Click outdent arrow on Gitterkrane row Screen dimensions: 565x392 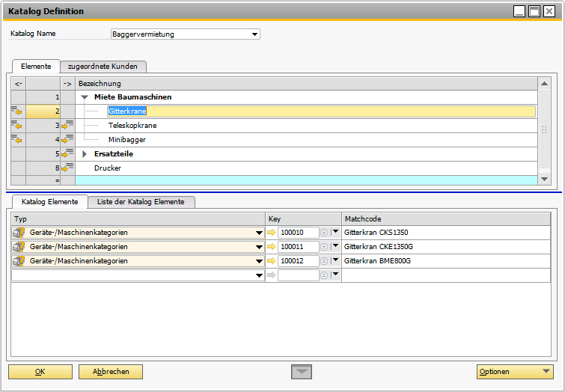(16, 111)
